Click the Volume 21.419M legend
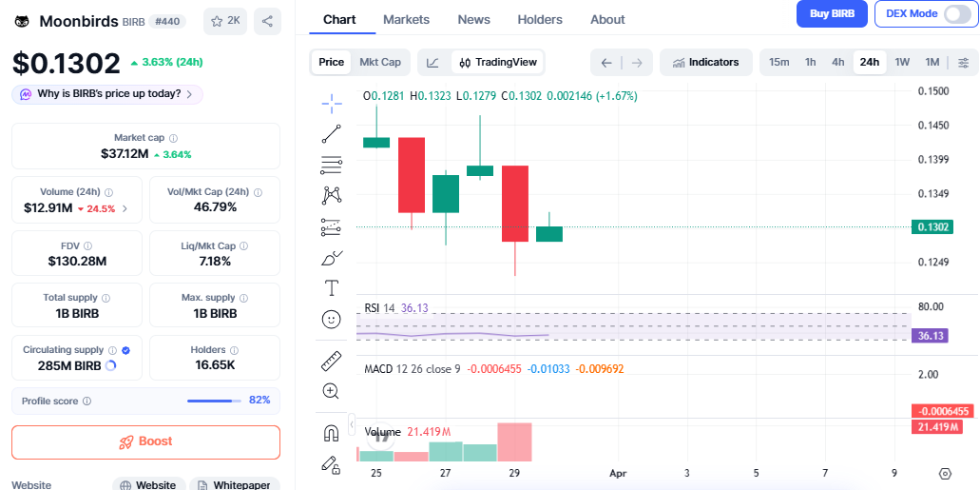 pyautogui.click(x=408, y=432)
